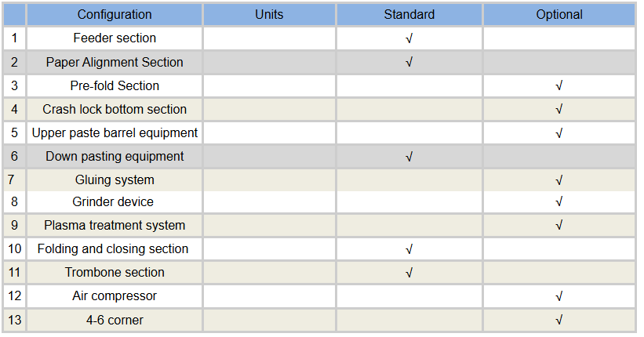Click the Configuration column header
The width and height of the screenshot is (644, 337).
click(115, 15)
